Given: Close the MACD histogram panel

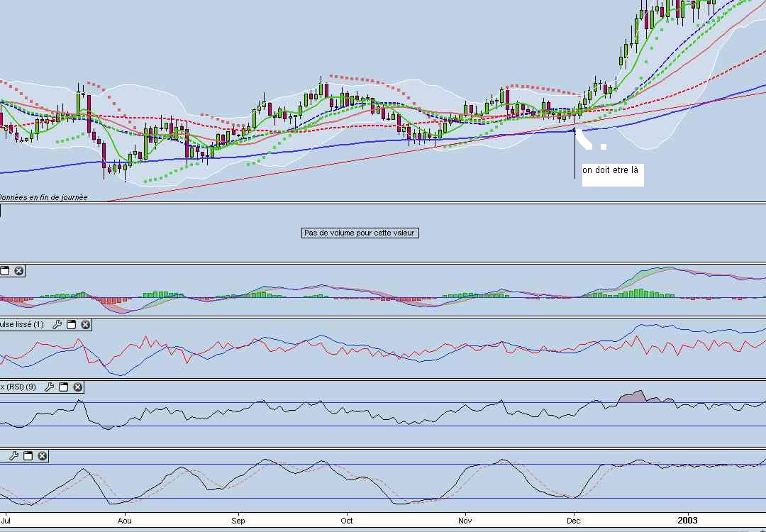Looking at the screenshot, I should pyautogui.click(x=19, y=270).
